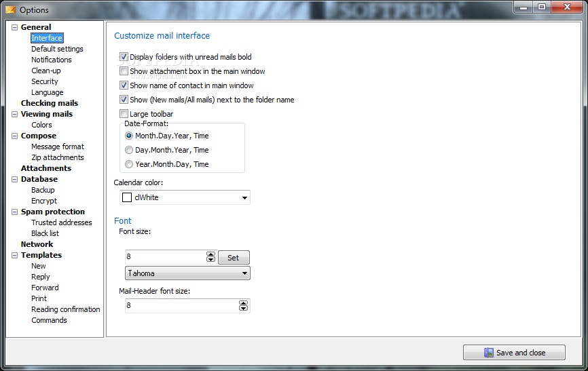Enable Show attachment box in main window
The width and height of the screenshot is (588, 371).
(x=124, y=71)
